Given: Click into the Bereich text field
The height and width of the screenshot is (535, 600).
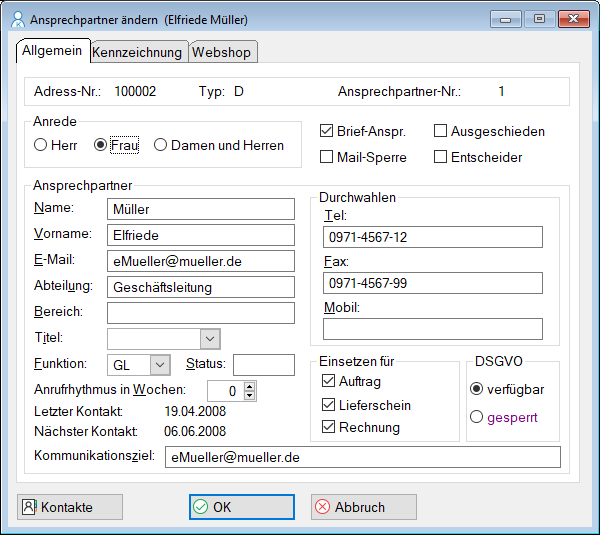Looking at the screenshot, I should click(201, 313).
